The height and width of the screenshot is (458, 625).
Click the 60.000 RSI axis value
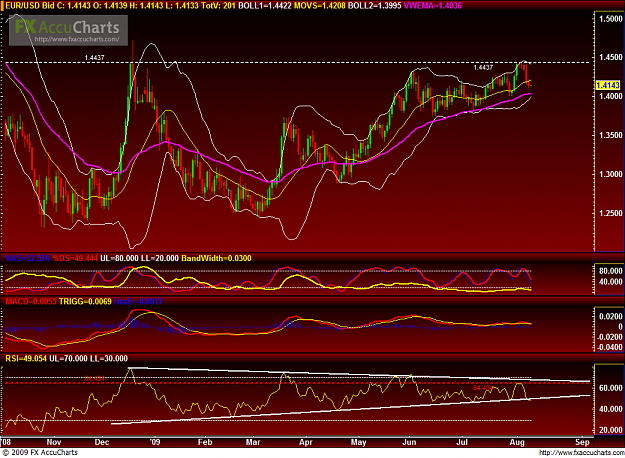coord(611,388)
